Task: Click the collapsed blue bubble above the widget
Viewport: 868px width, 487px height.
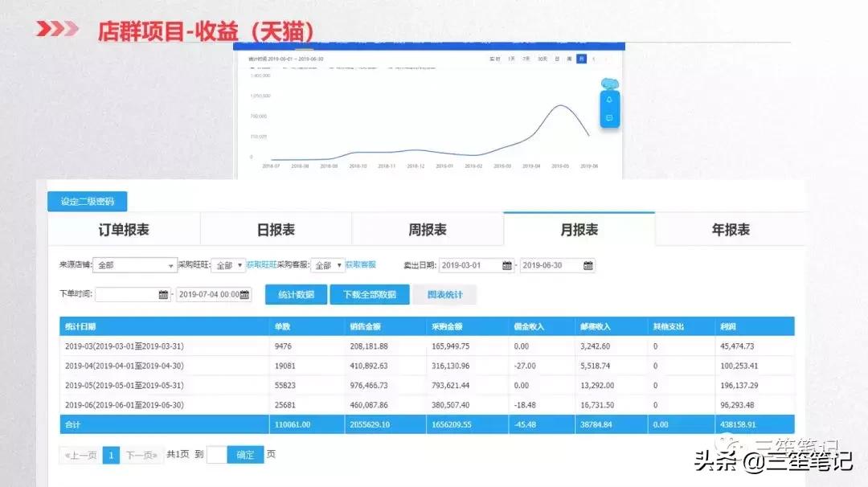Action: 610,84
